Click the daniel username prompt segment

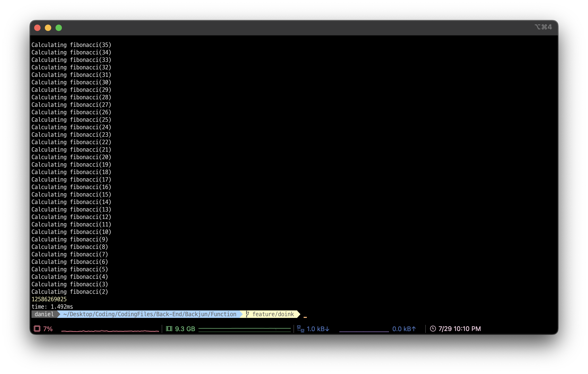click(44, 314)
